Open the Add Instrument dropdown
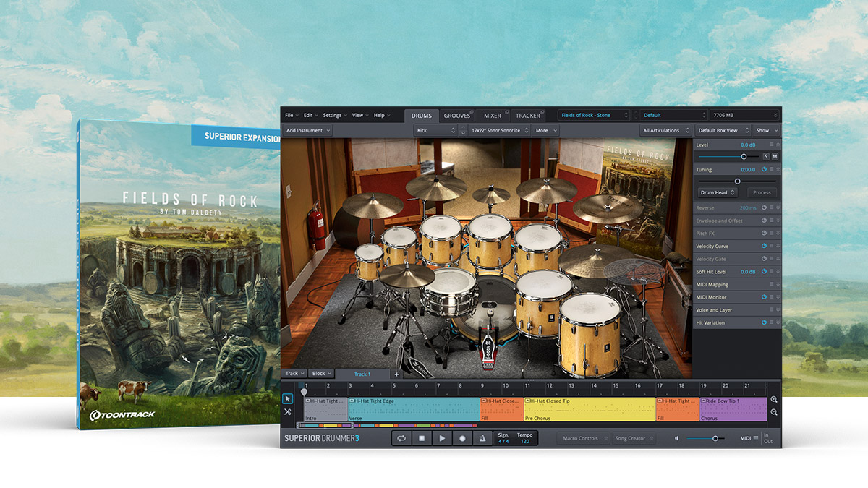 point(308,131)
